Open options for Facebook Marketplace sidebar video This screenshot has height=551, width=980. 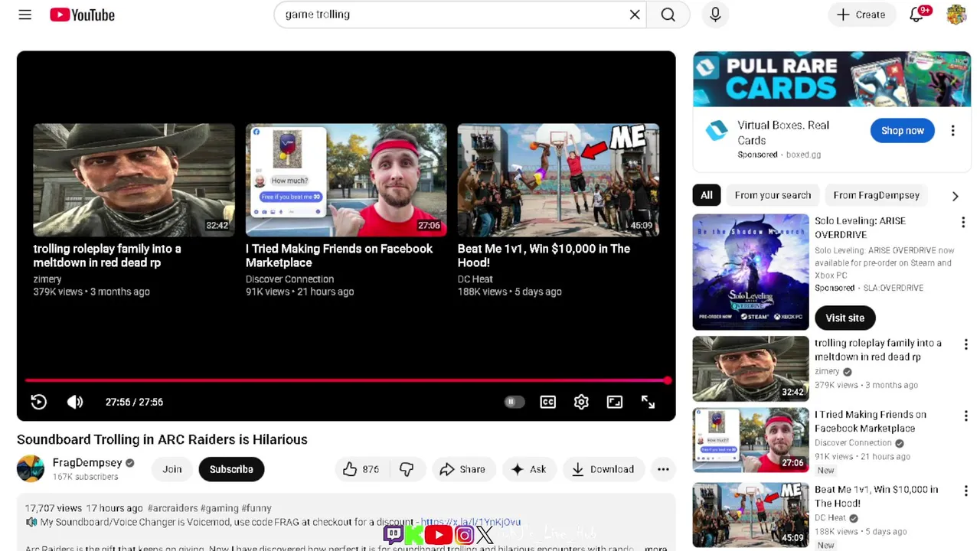965,416
